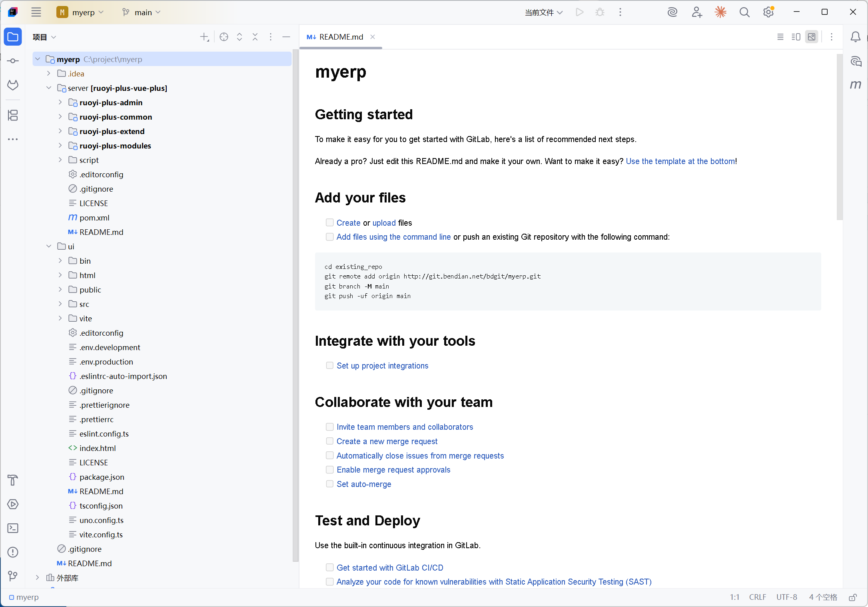Open the Terminal tool window

[13, 528]
